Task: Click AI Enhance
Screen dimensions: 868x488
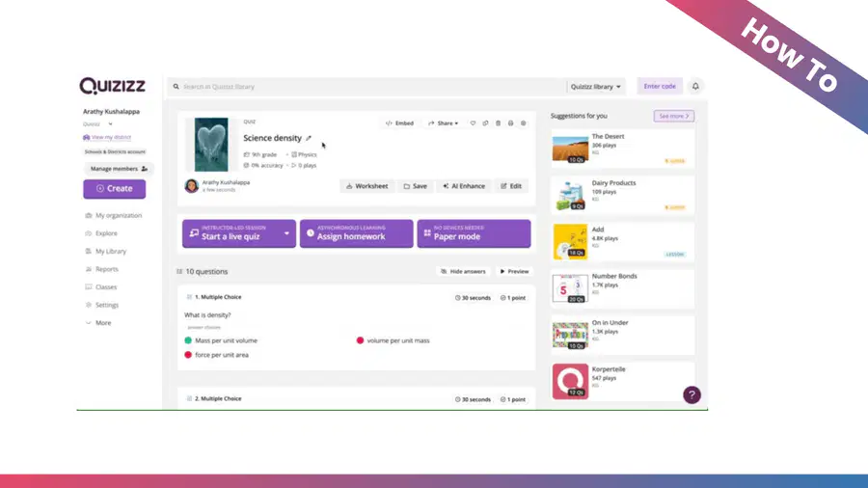Action: point(464,186)
